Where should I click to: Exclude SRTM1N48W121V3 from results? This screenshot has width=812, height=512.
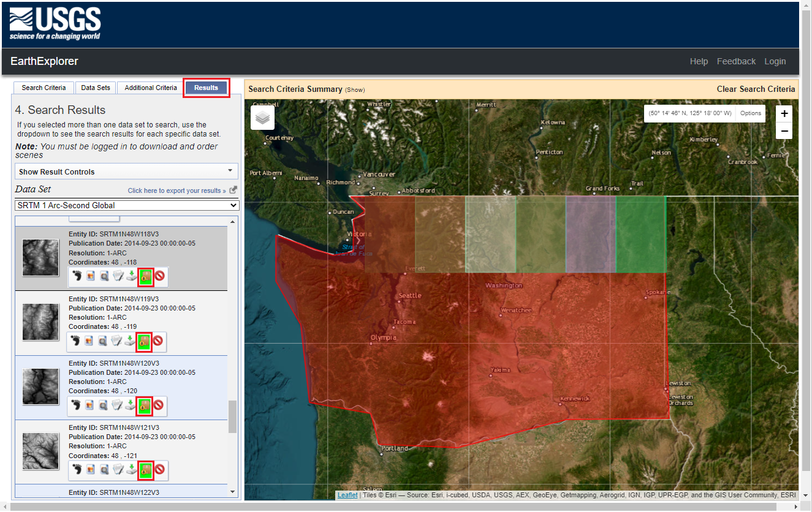(x=160, y=470)
